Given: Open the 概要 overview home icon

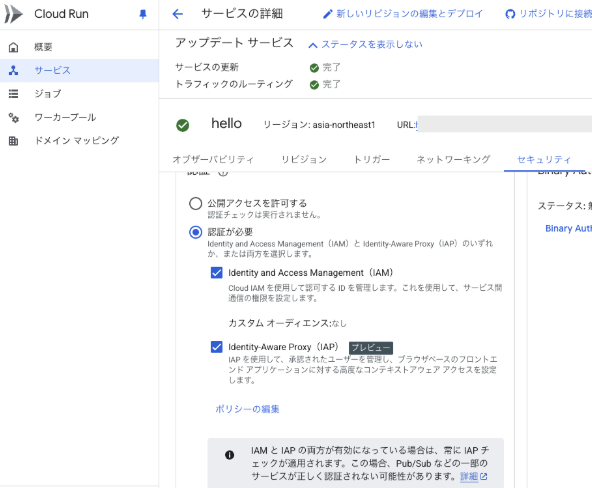Looking at the screenshot, I should [13, 47].
